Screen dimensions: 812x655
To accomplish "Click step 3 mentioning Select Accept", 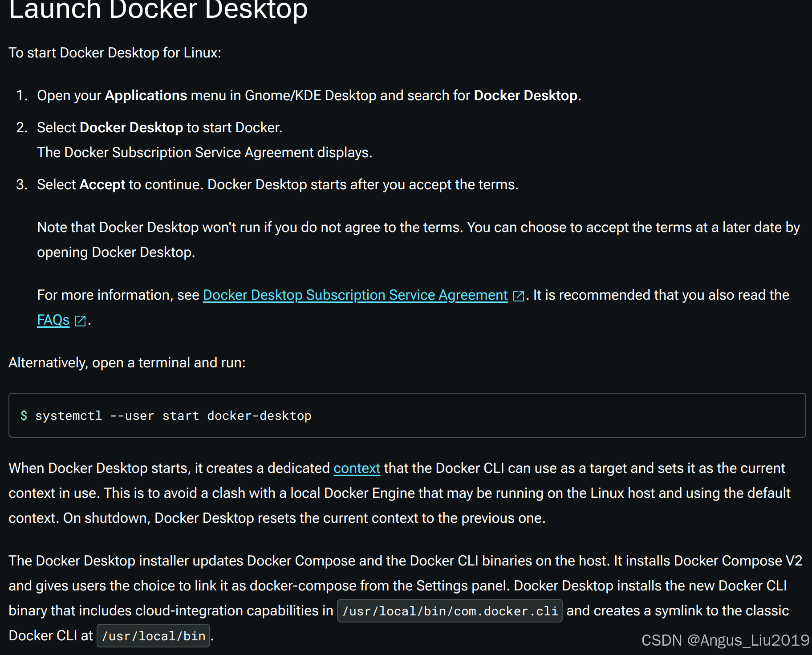I will [277, 184].
